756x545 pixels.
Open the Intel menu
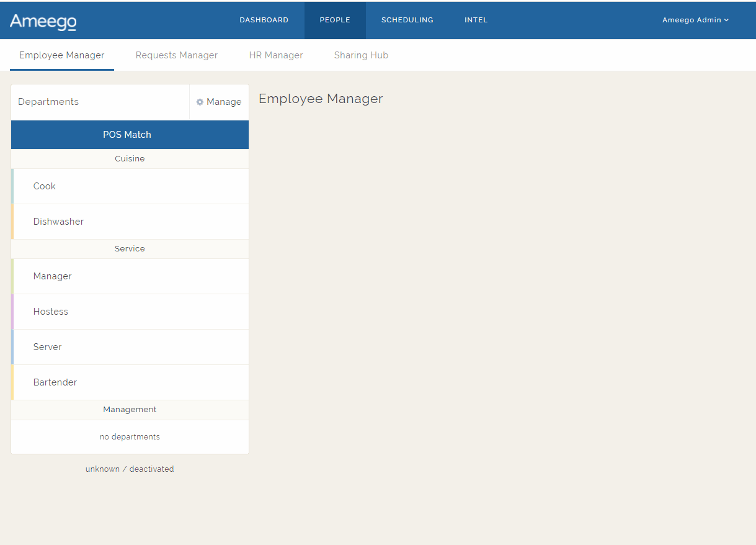[476, 20]
